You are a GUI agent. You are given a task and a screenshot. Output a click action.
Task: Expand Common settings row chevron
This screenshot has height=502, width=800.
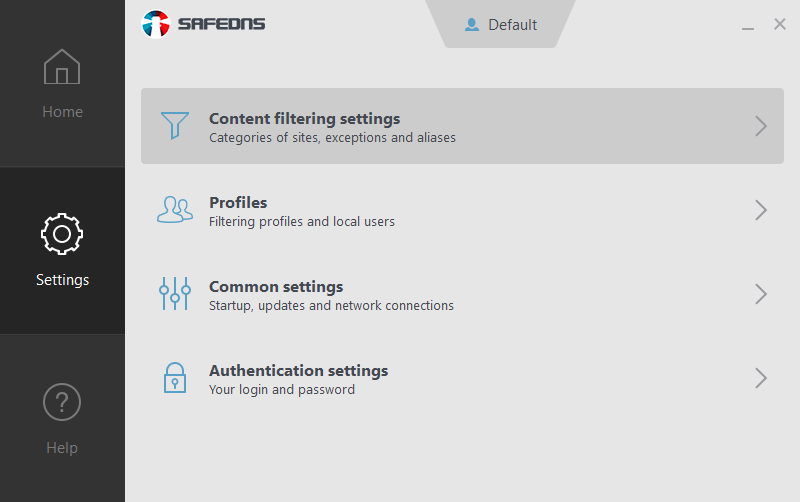[761, 294]
